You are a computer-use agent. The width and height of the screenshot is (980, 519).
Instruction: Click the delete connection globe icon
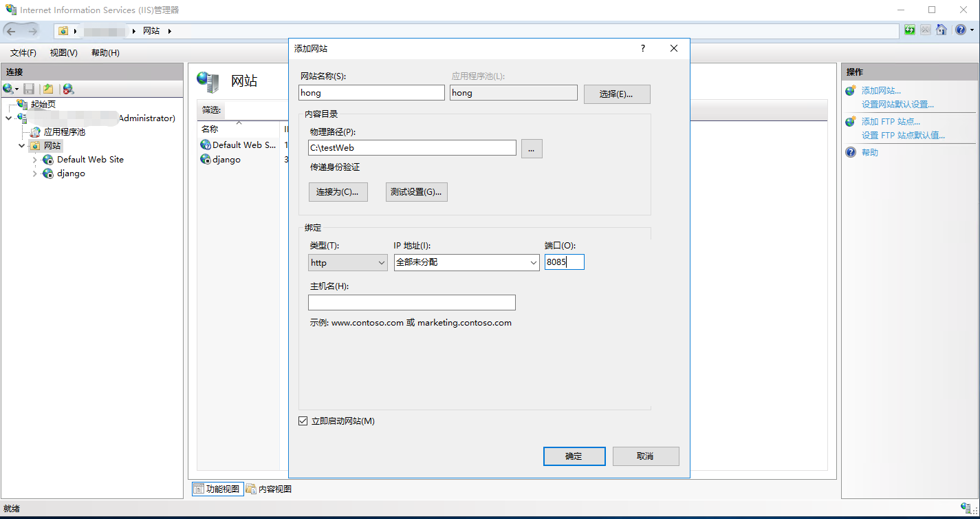tap(68, 89)
